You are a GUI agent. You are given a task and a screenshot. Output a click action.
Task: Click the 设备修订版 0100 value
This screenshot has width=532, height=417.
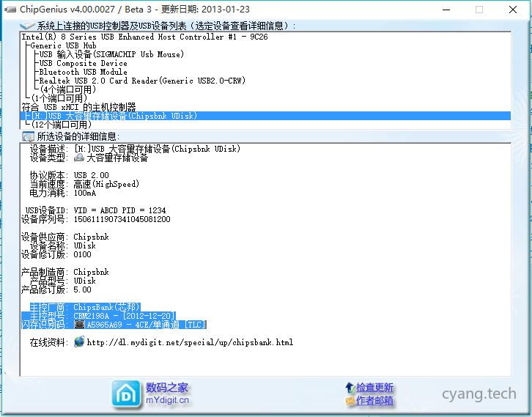[83, 254]
